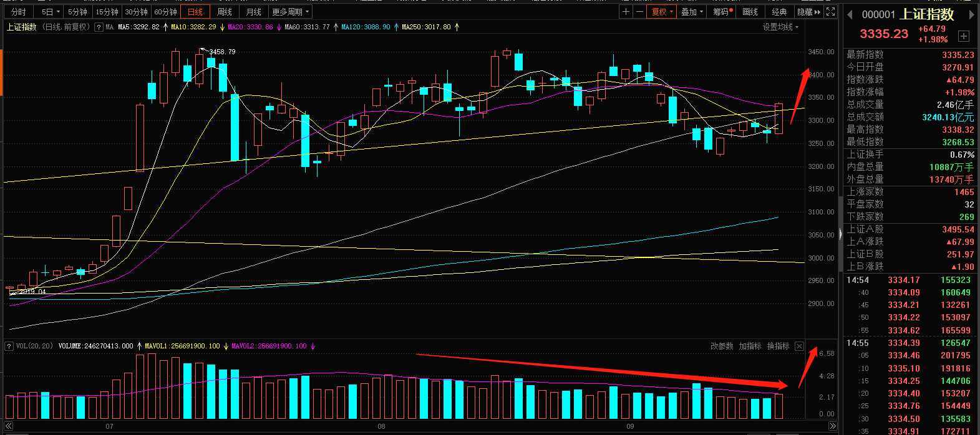Switch to 周线 weekly chart tab
Screen dimensions: 980x435
tap(225, 12)
